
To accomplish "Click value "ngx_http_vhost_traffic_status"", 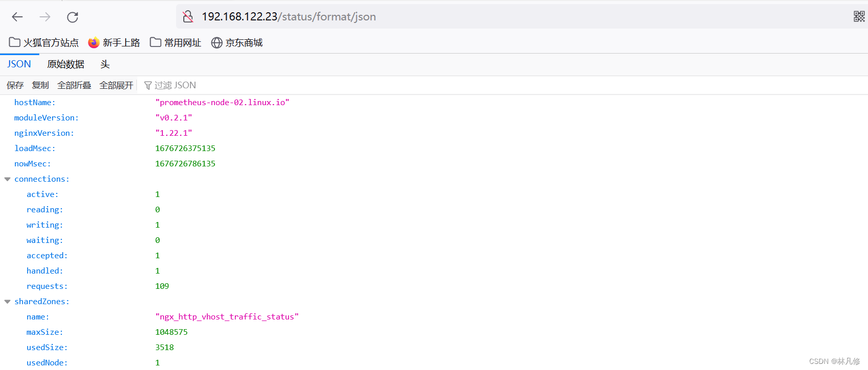I will (227, 317).
